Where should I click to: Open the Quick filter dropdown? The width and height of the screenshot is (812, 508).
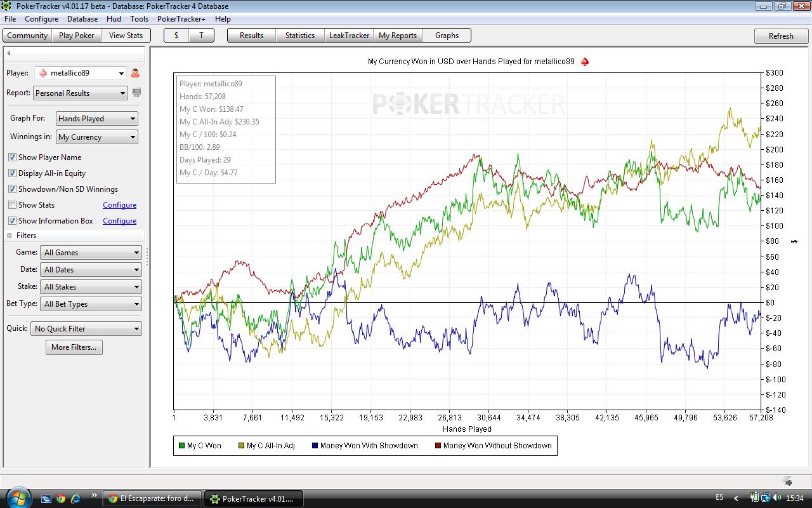tap(86, 329)
